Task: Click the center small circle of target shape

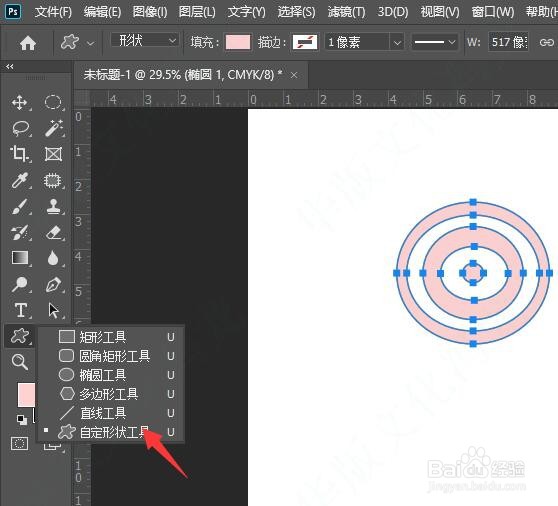Action: point(473,273)
